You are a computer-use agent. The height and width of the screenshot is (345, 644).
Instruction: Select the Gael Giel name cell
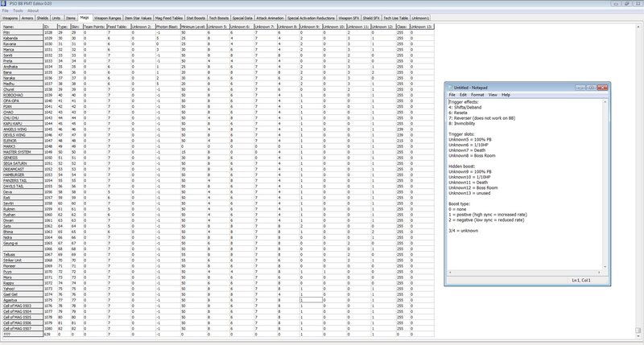[23, 294]
